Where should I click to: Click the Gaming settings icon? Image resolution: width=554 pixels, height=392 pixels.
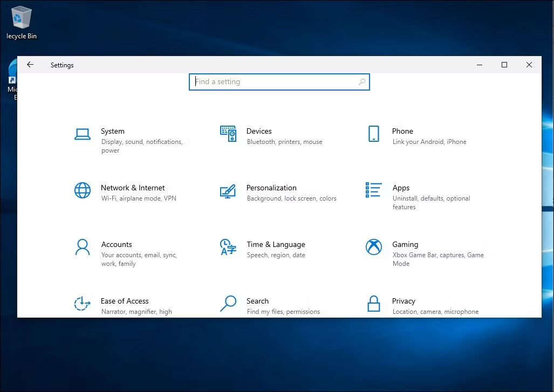(373, 247)
